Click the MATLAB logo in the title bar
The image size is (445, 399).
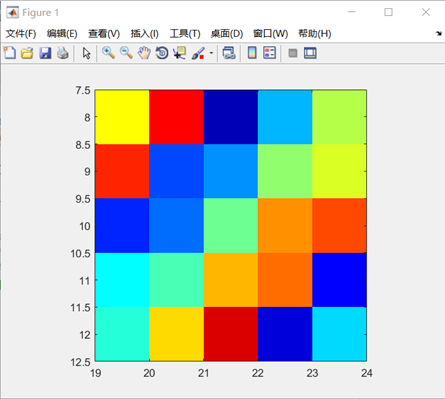click(13, 13)
